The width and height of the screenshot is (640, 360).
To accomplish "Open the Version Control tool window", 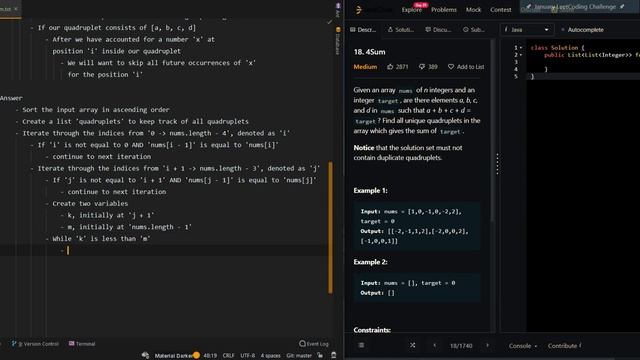I will point(36,344).
